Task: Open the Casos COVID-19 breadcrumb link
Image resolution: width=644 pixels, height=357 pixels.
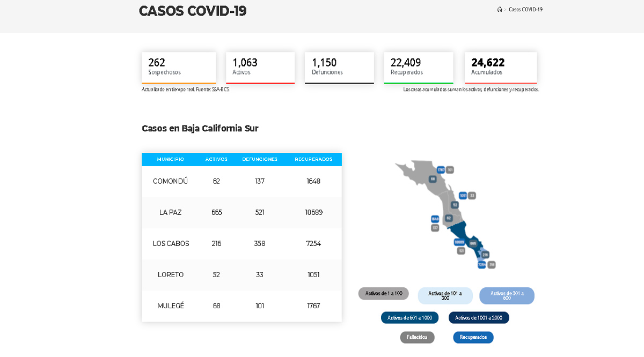Action: point(526,9)
